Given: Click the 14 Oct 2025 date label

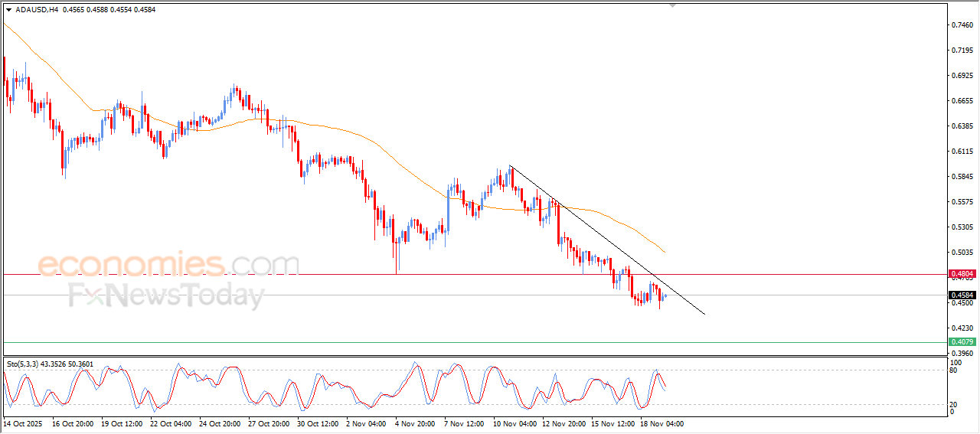Looking at the screenshot, I should point(24,423).
